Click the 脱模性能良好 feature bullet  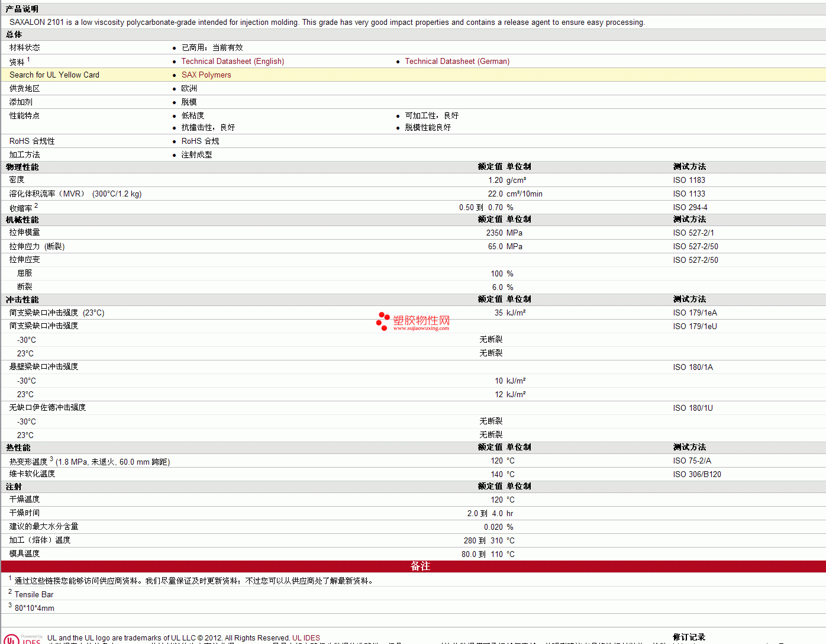(x=428, y=127)
